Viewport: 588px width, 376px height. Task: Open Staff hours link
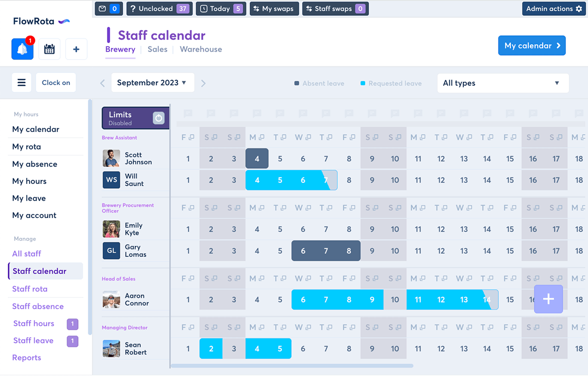coord(34,323)
